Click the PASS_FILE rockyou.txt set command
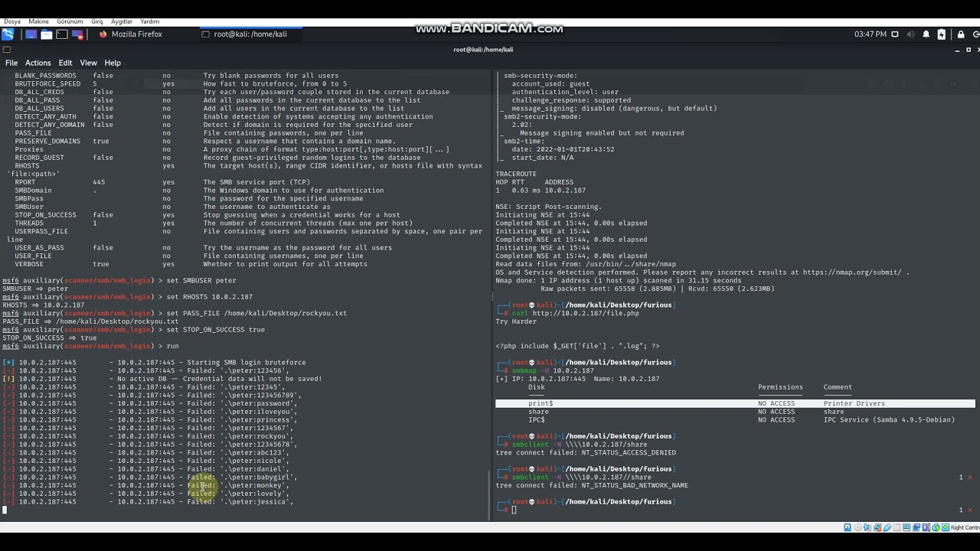The width and height of the screenshot is (980, 551). pyautogui.click(x=256, y=313)
